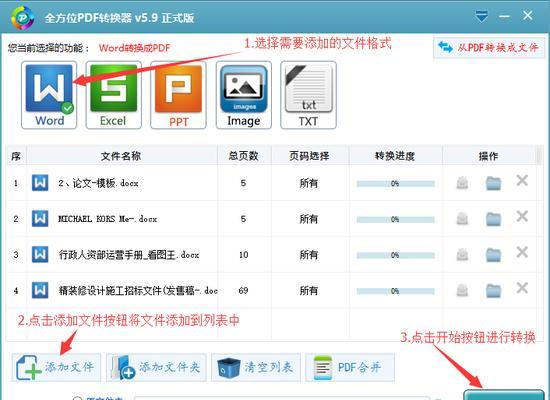The image size is (550, 400).
Task: Click the 总页数 column header
Action: point(243,156)
